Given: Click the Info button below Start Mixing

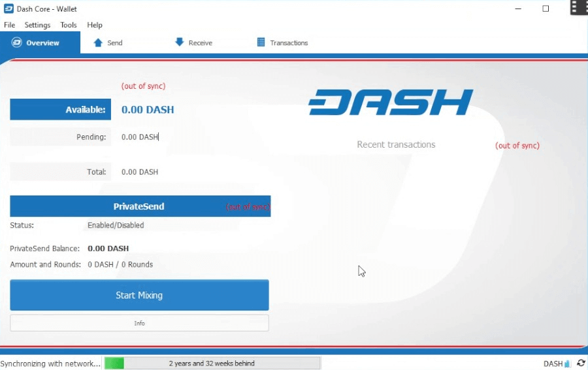Looking at the screenshot, I should (139, 323).
